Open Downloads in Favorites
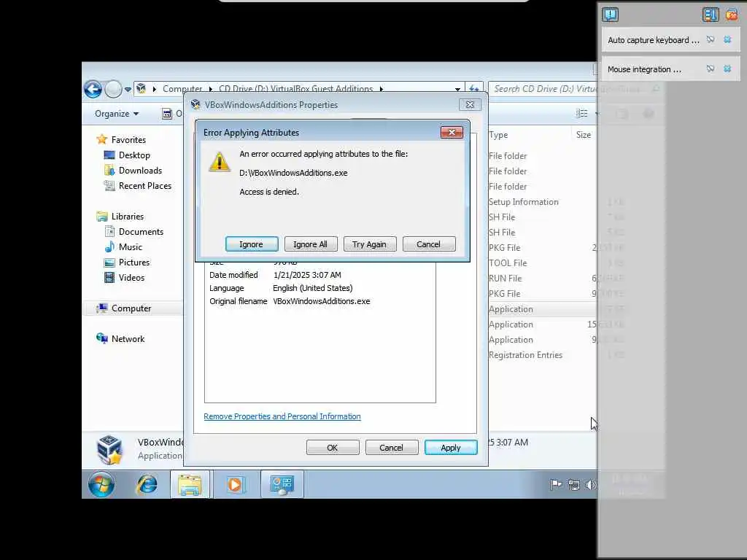747x560 pixels. (140, 171)
